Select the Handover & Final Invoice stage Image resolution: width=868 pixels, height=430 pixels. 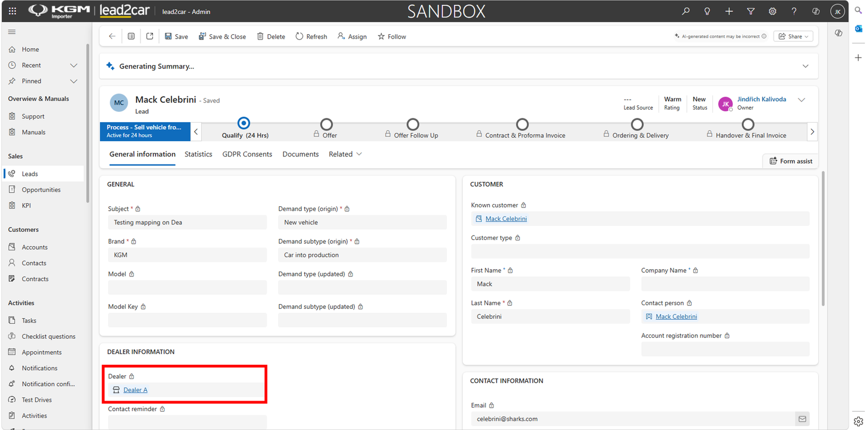(748, 124)
